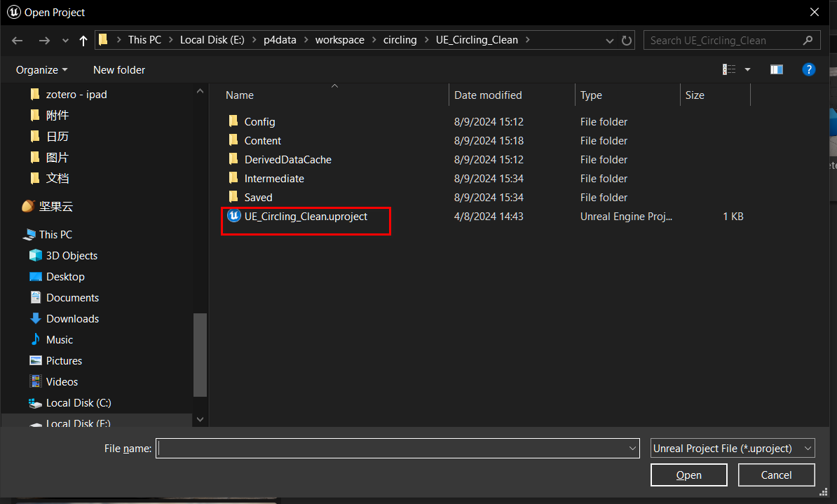This screenshot has height=504, width=837.
Task: Focus the Search UE_Circling_Clean box
Action: tap(732, 41)
